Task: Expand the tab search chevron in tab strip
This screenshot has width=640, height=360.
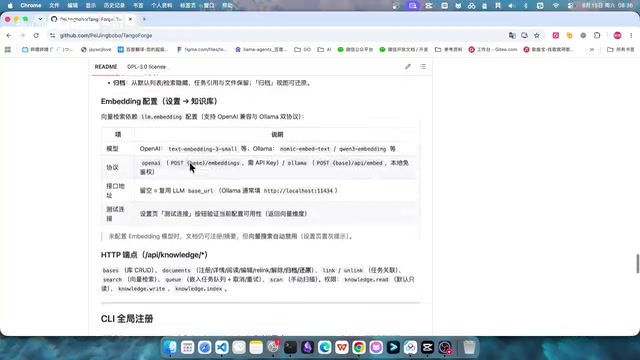Action: 40,19
